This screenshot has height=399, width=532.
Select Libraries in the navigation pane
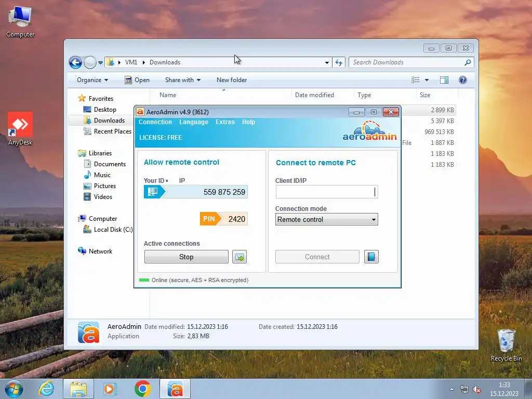point(100,153)
